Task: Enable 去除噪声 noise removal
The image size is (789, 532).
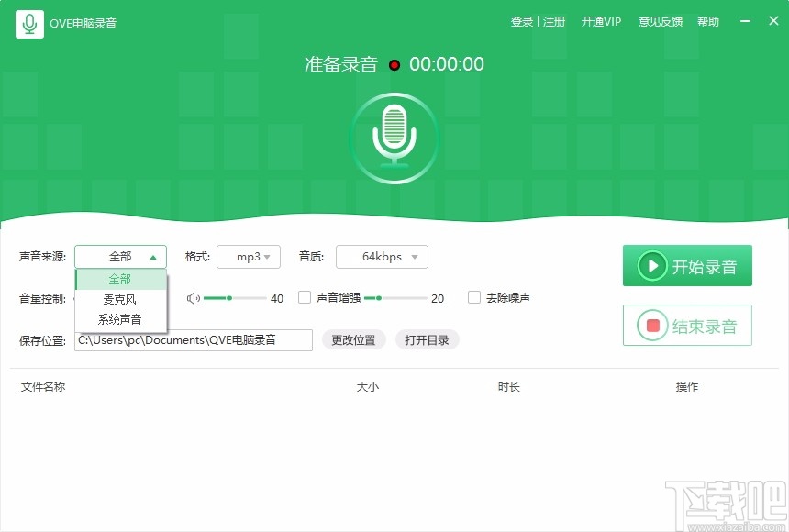Action: pos(474,297)
